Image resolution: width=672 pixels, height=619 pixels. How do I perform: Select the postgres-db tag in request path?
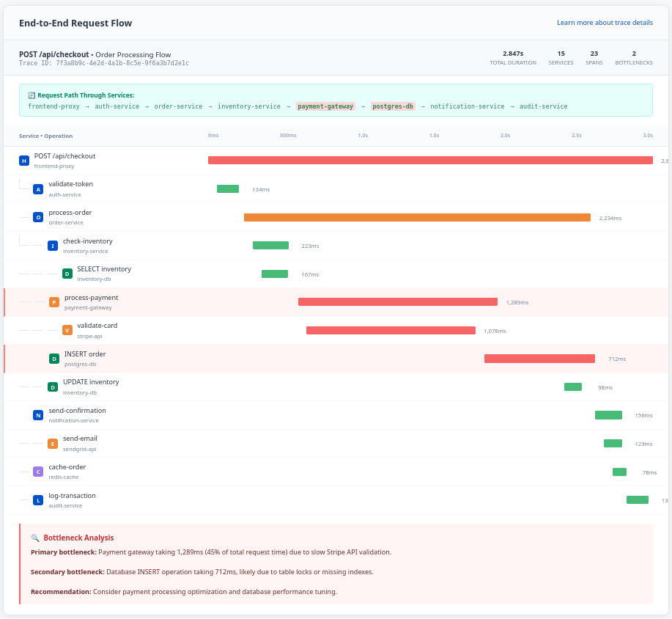tap(393, 106)
